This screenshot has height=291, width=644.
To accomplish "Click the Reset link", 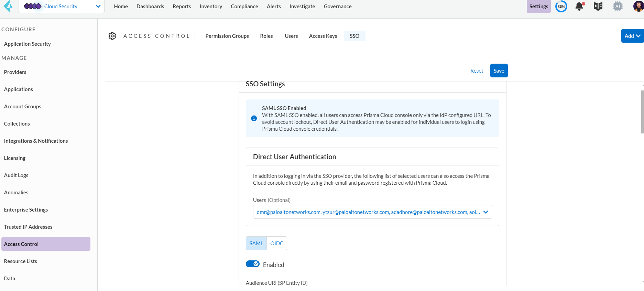I will point(477,71).
